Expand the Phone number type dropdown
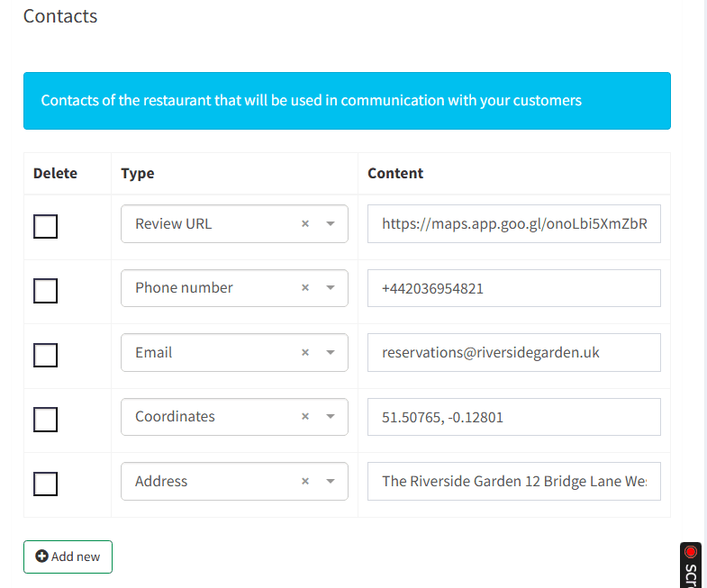707x588 pixels. [331, 288]
